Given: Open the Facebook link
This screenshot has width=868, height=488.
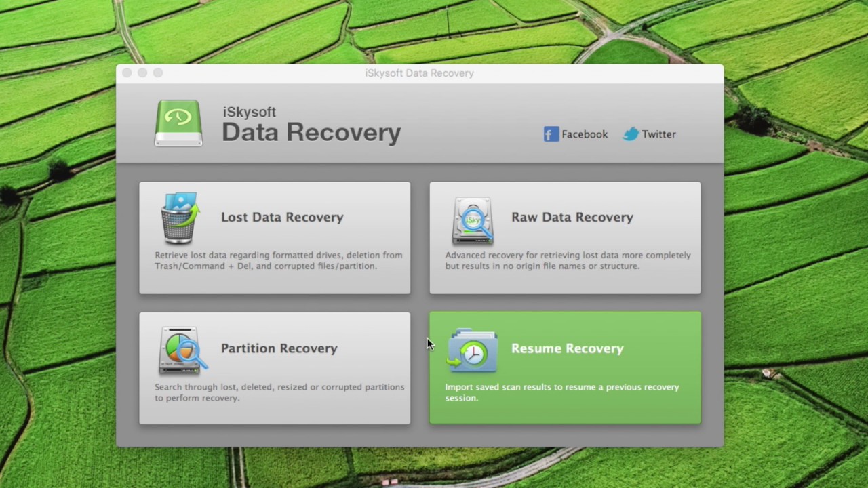Looking at the screenshot, I should (x=576, y=134).
